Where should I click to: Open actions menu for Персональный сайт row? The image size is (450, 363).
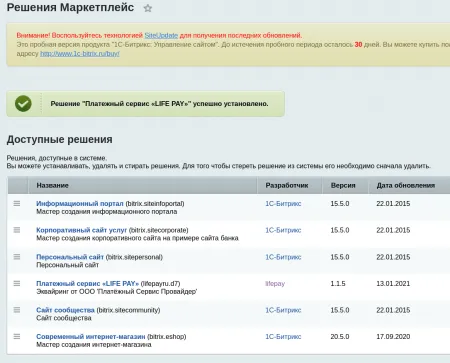(17, 257)
